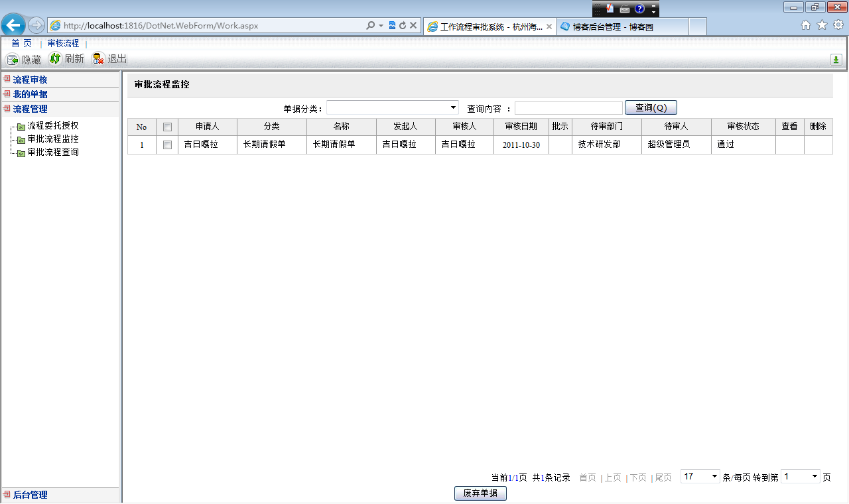Viewport: 849px width, 504px height.
Task: Click the 尾页 pagination link
Action: [663, 477]
